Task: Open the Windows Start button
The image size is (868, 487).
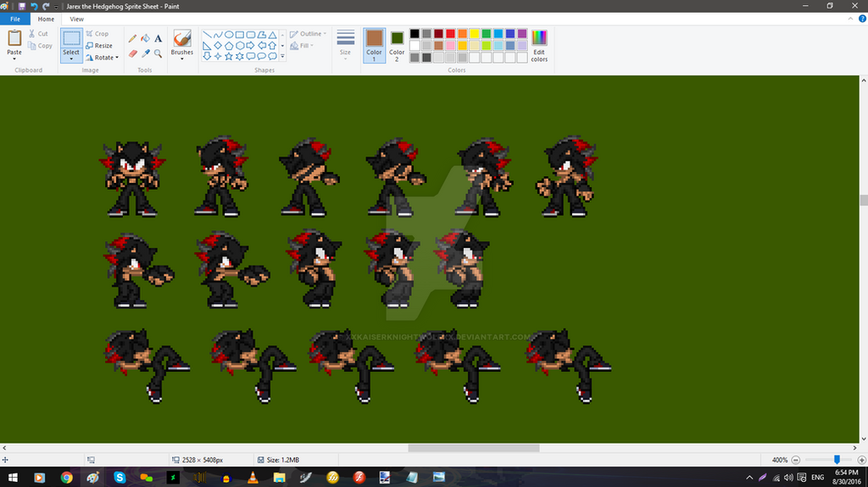Action: (13, 477)
